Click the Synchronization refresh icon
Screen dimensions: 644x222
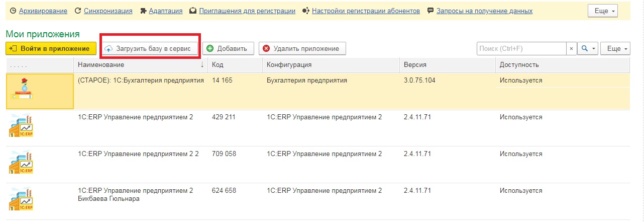[x=77, y=11]
